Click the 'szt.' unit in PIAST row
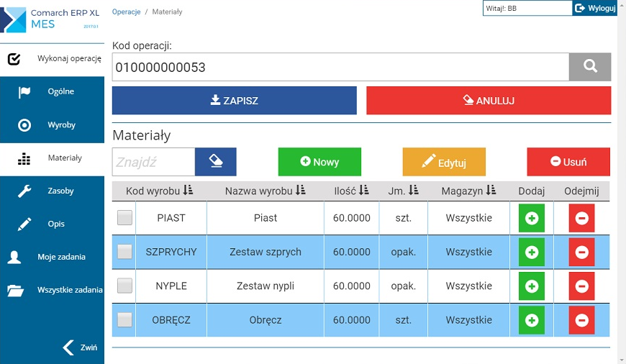 coord(403,218)
